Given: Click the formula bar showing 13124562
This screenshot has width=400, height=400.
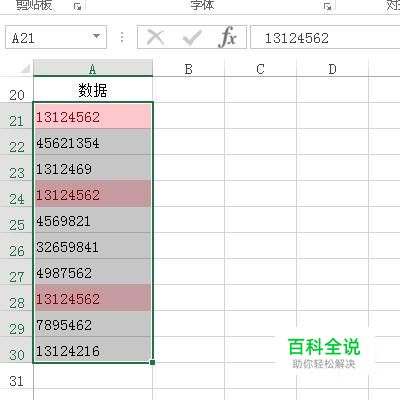Looking at the screenshot, I should coord(325,37).
